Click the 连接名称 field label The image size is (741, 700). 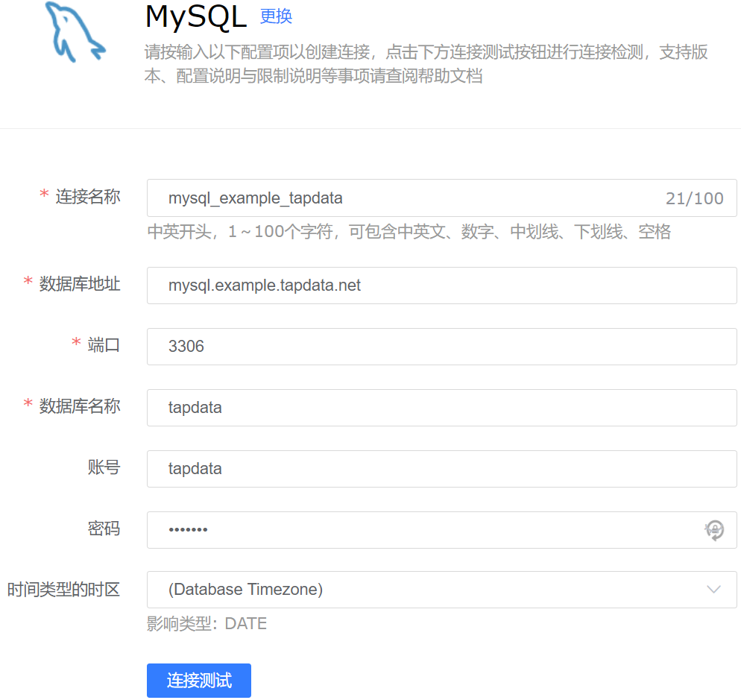click(88, 196)
